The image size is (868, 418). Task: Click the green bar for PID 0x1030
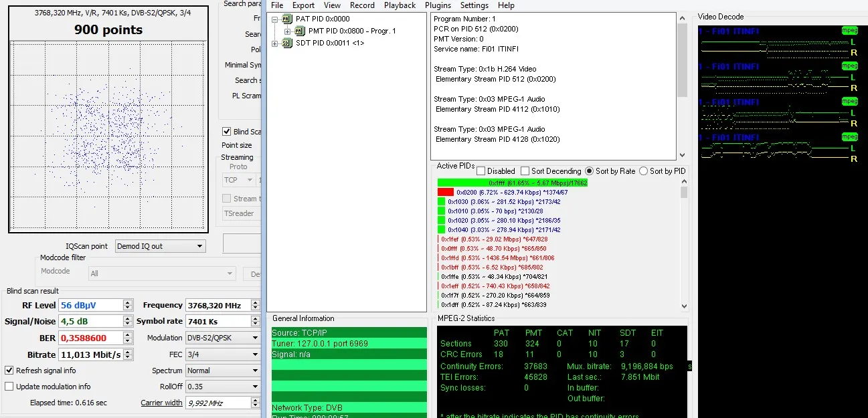442,201
